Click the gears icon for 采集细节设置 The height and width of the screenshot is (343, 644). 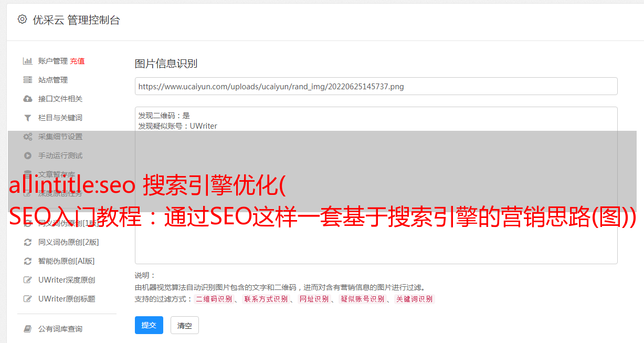pyautogui.click(x=28, y=137)
